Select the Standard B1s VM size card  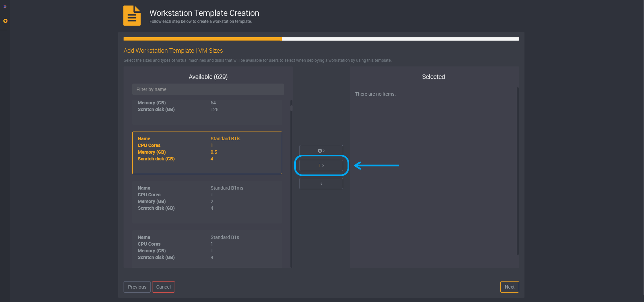207,249
